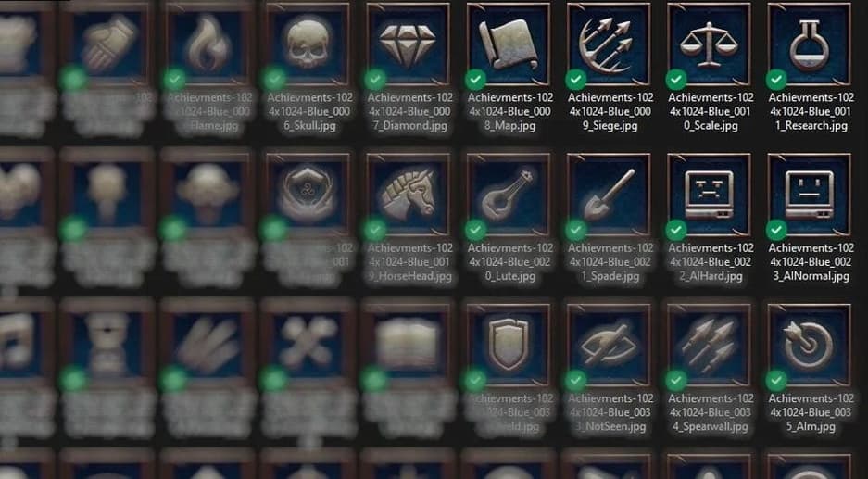Select the Spearwall icon thumbnail
Screen dimensions: 868x479
tap(709, 346)
